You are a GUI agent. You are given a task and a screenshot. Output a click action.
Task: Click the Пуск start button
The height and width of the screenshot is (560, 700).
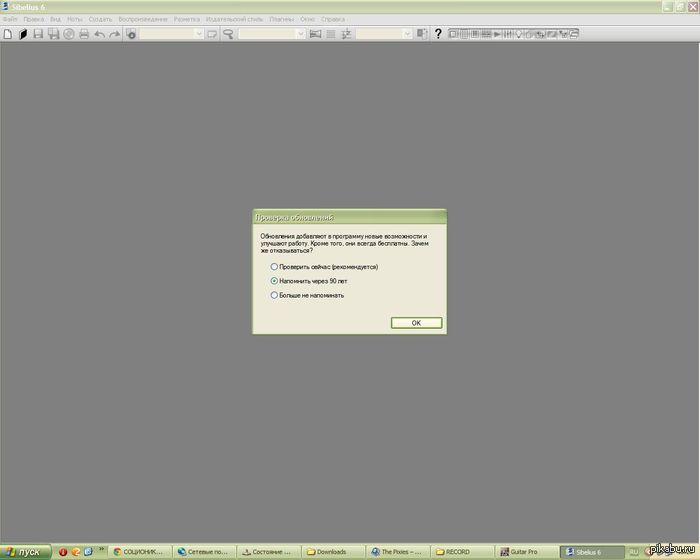tap(24, 552)
